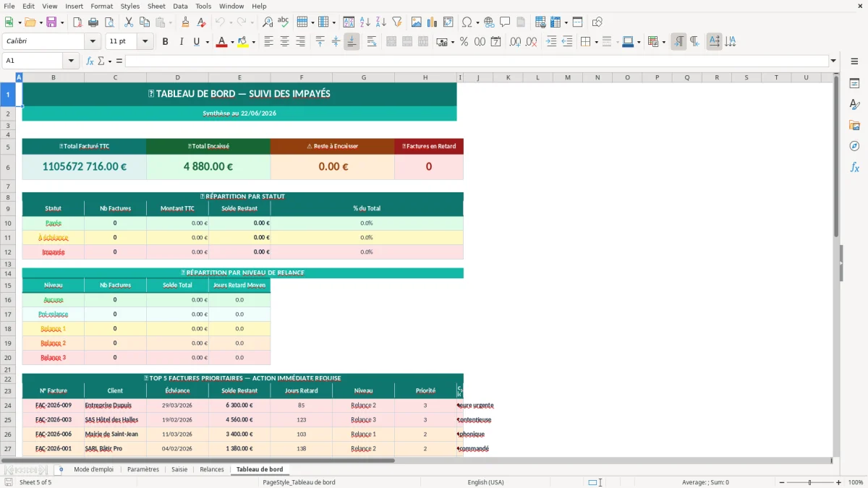Format as percent

[464, 42]
